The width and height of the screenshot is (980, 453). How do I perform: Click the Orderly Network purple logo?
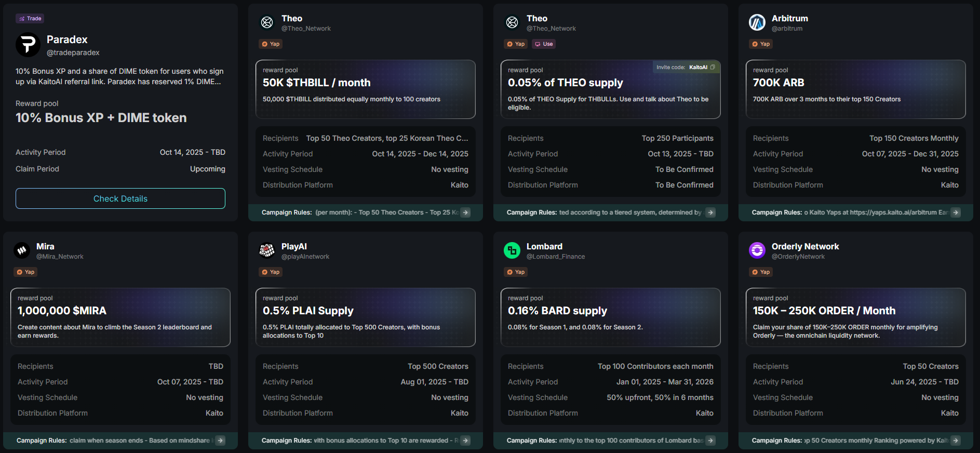tap(757, 250)
